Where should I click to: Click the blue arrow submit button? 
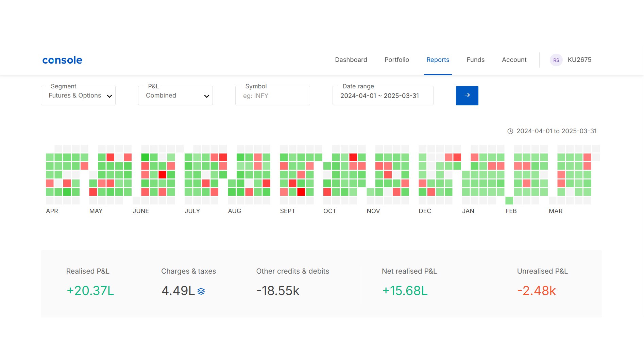pos(467,96)
